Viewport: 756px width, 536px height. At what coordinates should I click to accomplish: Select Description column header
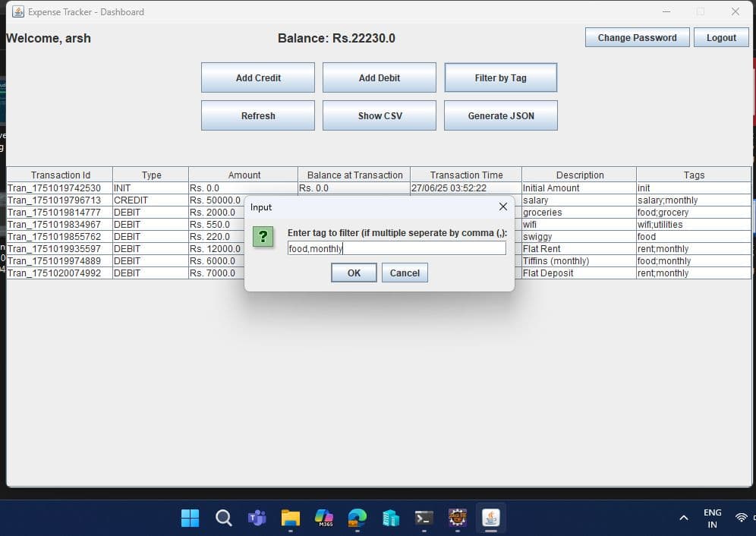click(x=580, y=175)
